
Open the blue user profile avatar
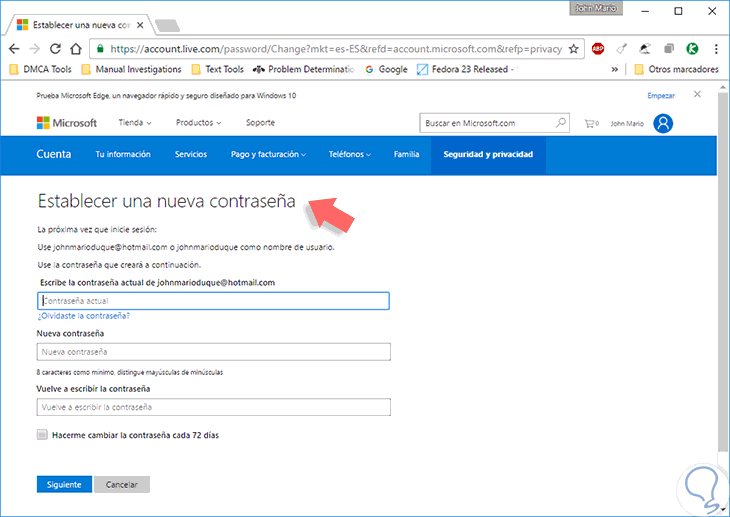pos(663,123)
